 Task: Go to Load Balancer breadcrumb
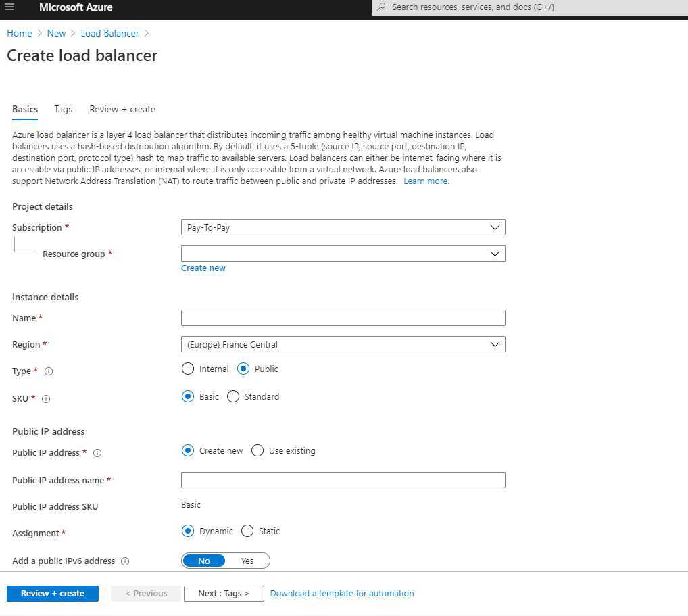pos(109,33)
